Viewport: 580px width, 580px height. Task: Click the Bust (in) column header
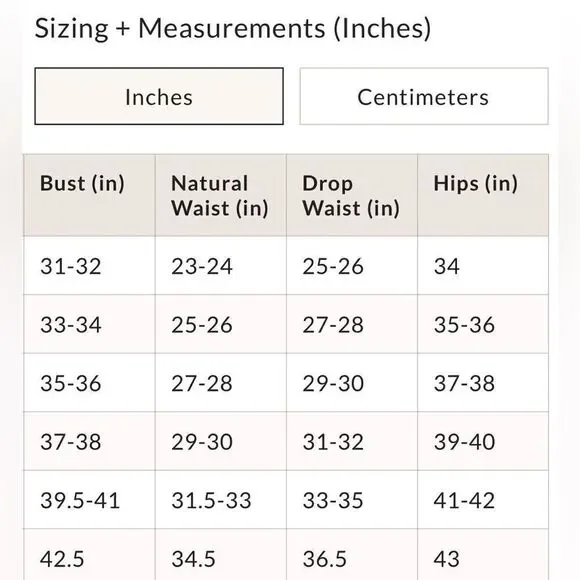pyautogui.click(x=89, y=195)
